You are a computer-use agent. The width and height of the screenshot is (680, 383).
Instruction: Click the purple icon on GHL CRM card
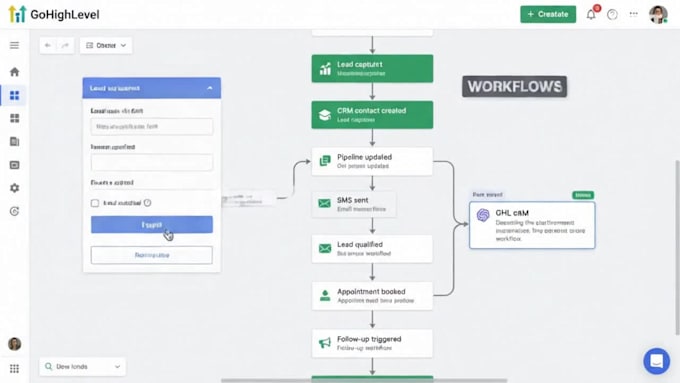pos(483,215)
